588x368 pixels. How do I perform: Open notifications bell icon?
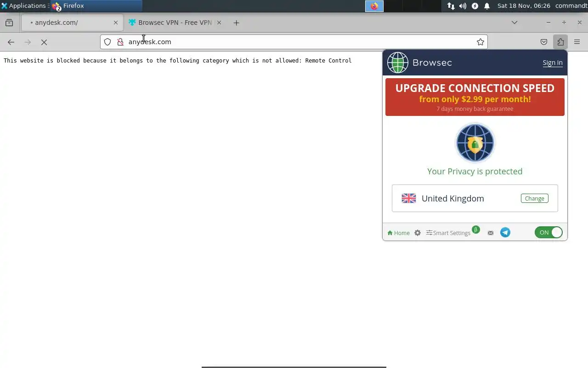pyautogui.click(x=487, y=6)
